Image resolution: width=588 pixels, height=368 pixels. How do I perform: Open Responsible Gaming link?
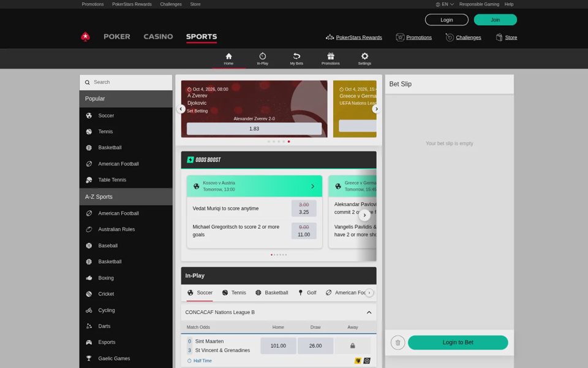click(x=479, y=4)
